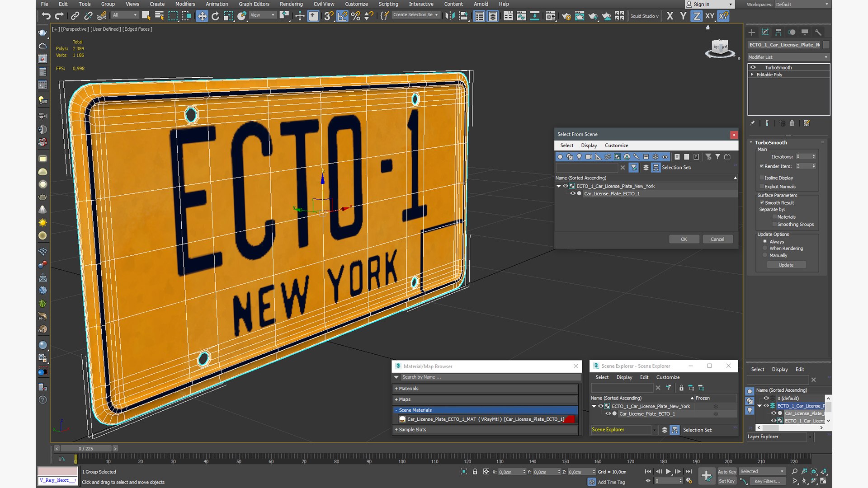This screenshot has width=868, height=488.
Task: Open the Create Selection Set dropdown
Action: (415, 15)
